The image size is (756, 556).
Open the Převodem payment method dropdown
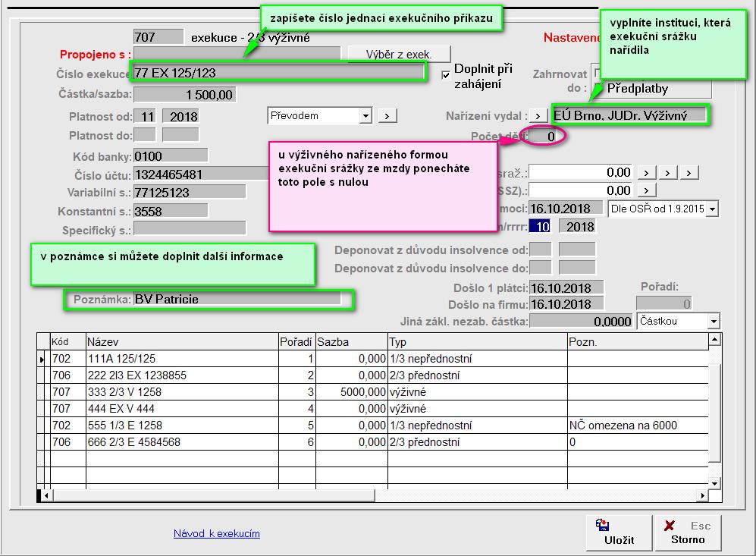(320, 116)
